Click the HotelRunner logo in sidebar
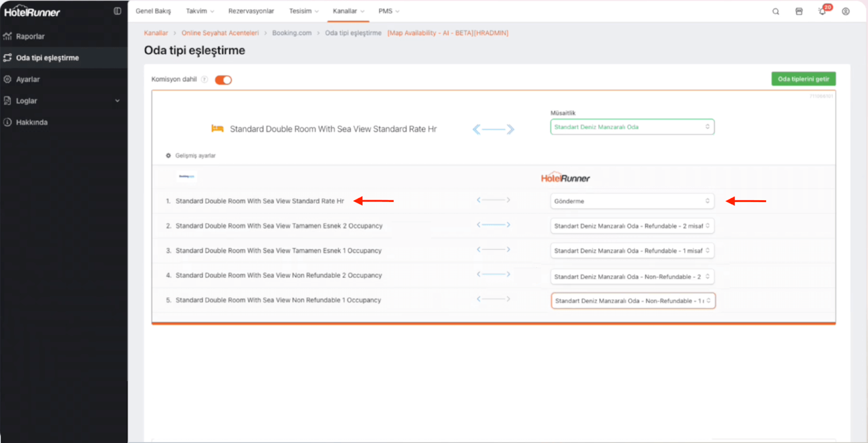 point(33,11)
